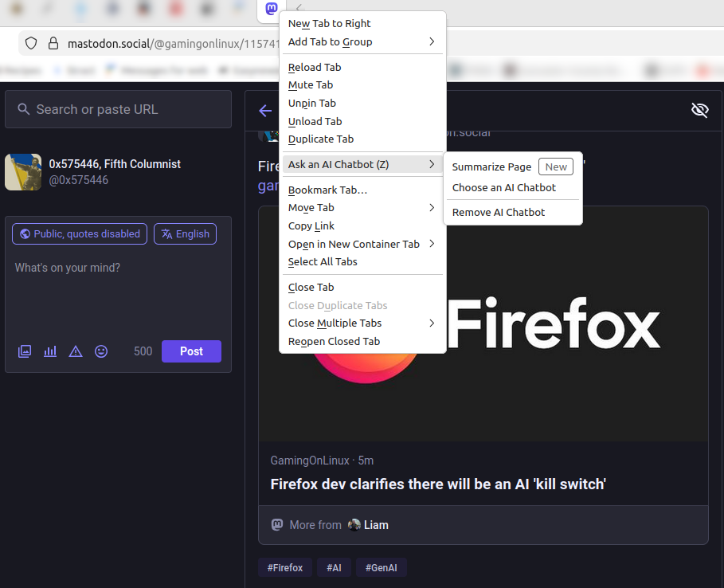Open the #Firefox hashtag link
The image size is (724, 588).
click(x=284, y=568)
